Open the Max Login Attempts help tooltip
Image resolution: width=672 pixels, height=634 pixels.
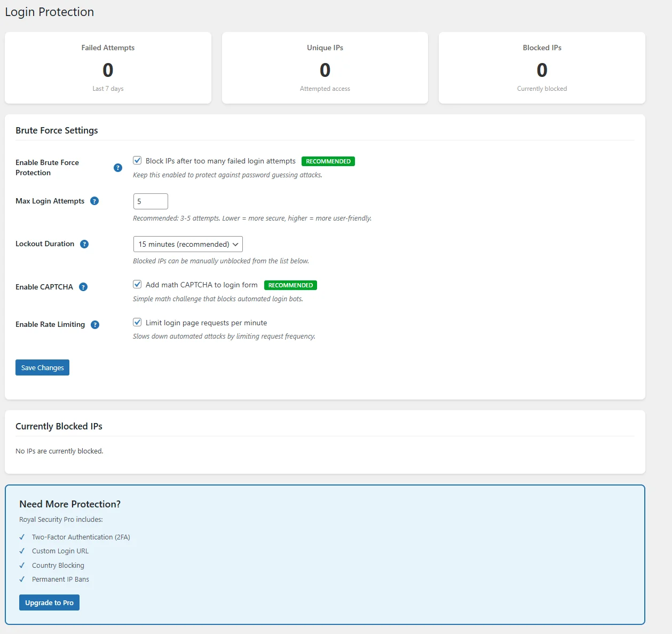pos(94,201)
